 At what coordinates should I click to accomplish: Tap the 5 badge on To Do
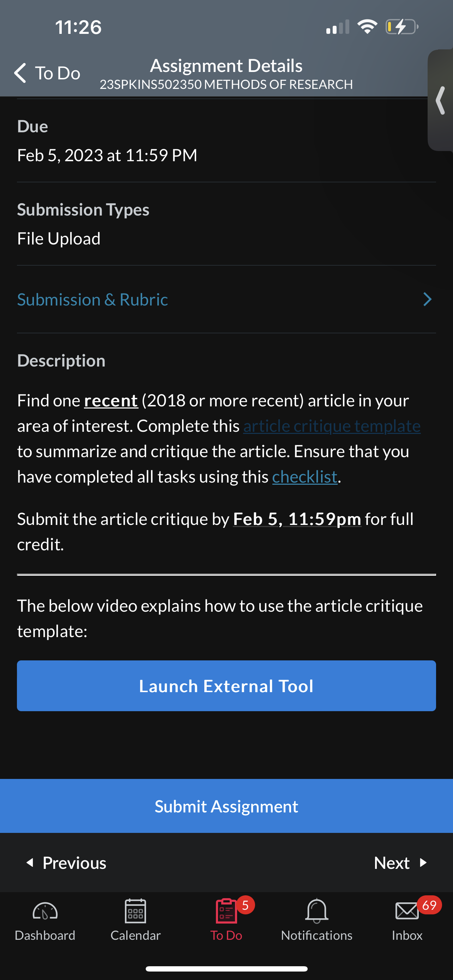(245, 905)
